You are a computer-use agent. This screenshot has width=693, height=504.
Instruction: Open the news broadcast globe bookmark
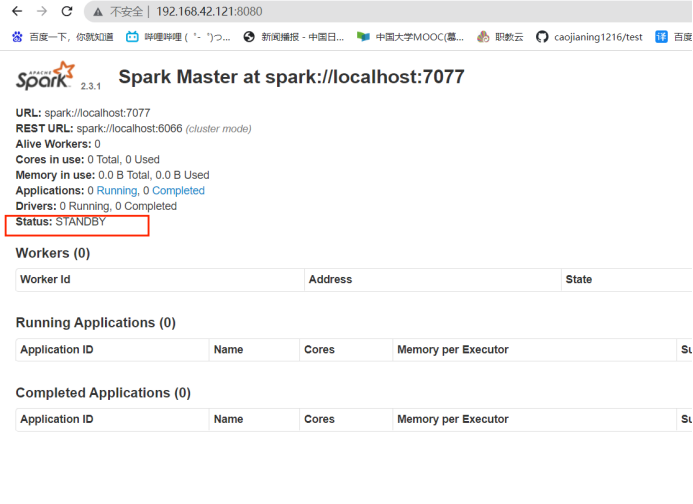tap(249, 37)
